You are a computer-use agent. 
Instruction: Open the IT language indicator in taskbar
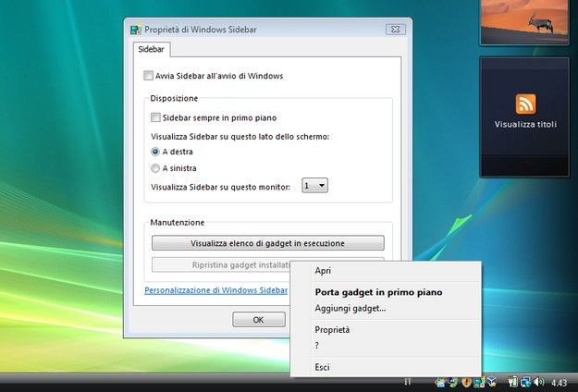pos(407,381)
